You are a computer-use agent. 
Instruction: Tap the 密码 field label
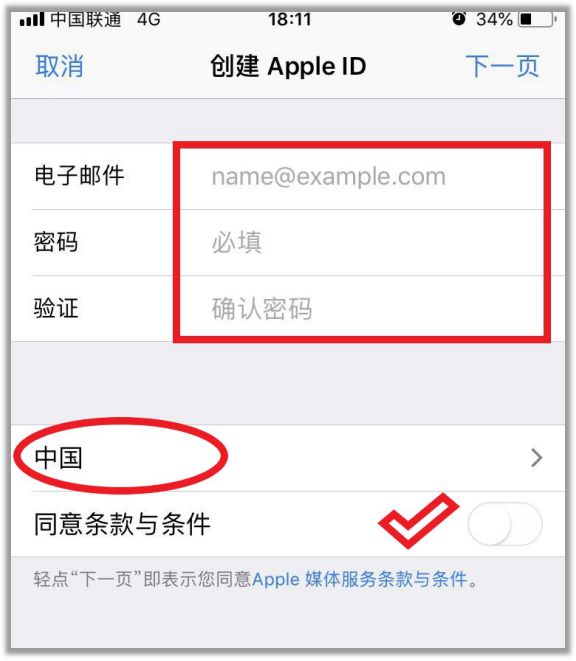tap(56, 242)
